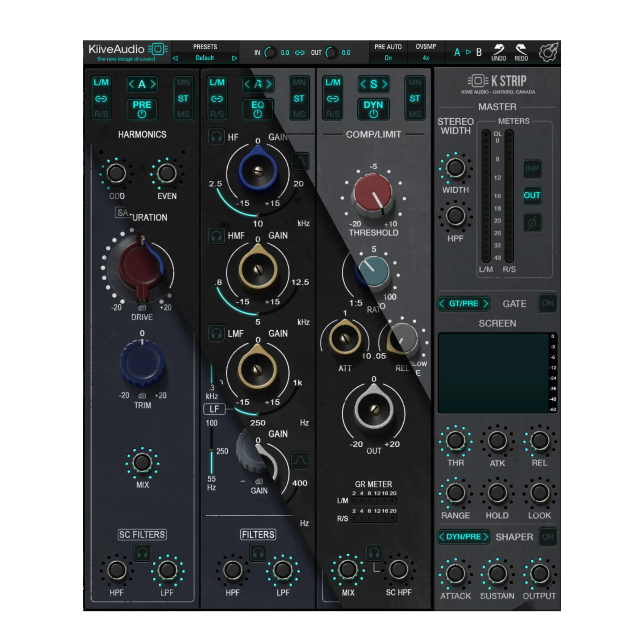Click the channel link icon in PRE module
The height and width of the screenshot is (644, 644).
pyautogui.click(x=101, y=99)
